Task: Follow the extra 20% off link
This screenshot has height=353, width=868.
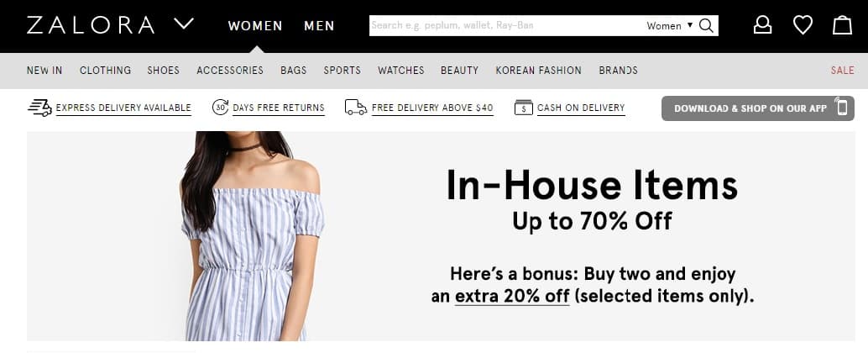Action: (512, 297)
